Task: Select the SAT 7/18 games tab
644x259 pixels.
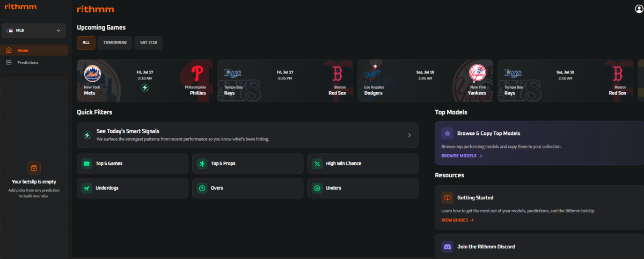Action: [148, 43]
